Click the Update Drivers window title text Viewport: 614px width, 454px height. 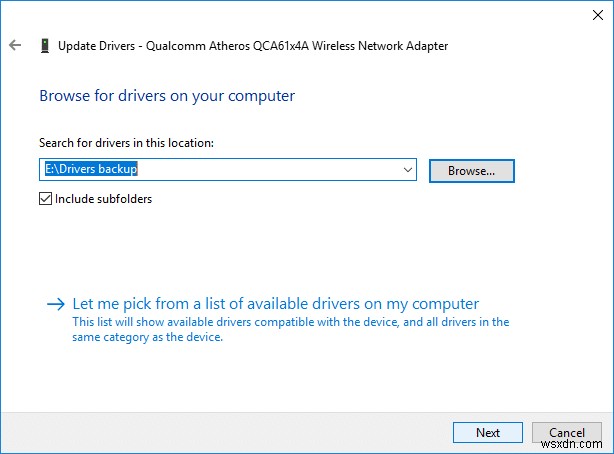(x=253, y=46)
